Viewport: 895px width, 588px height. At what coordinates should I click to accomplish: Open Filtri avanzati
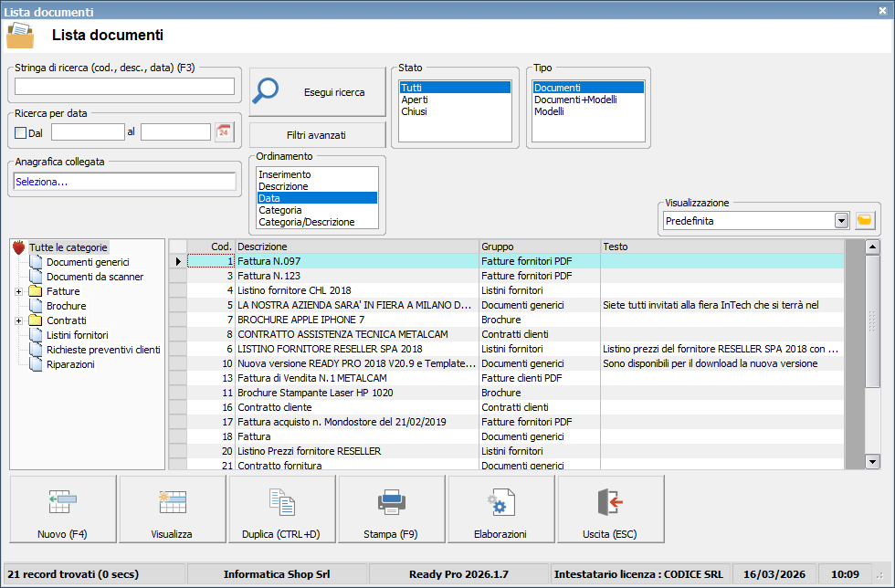point(317,135)
